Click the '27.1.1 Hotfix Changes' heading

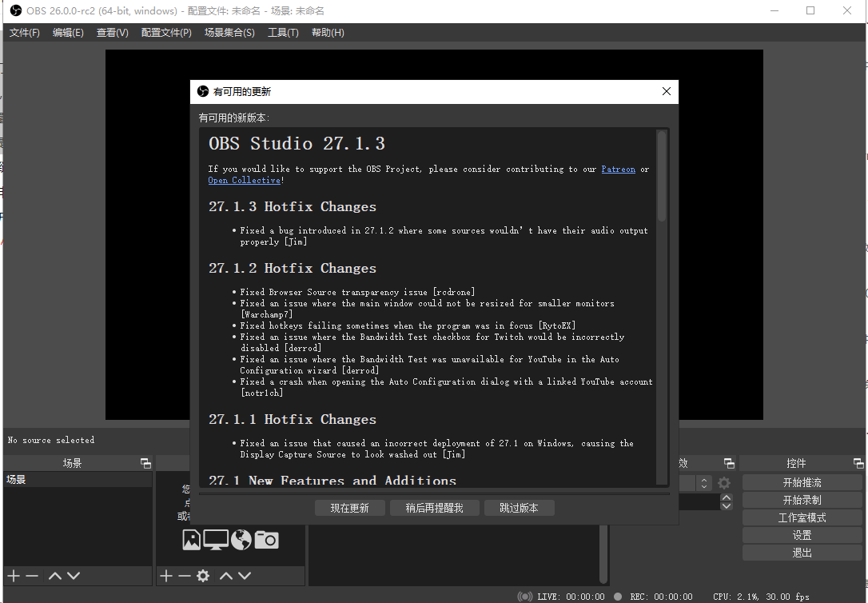[x=293, y=419]
